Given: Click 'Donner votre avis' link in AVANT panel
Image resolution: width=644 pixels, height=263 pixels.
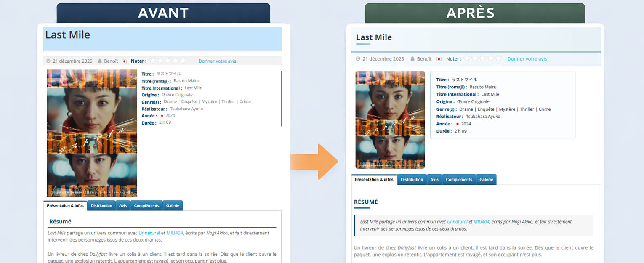Looking at the screenshot, I should (217, 61).
